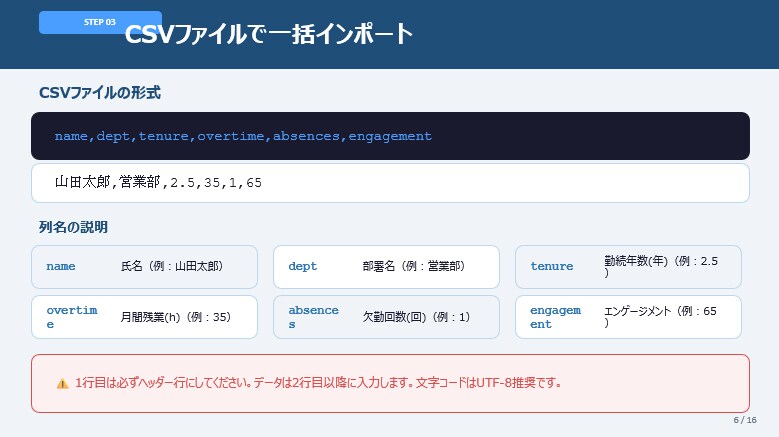The width and height of the screenshot is (779, 437).
Task: Select the 列名の説明 heading
Action: click(74, 227)
